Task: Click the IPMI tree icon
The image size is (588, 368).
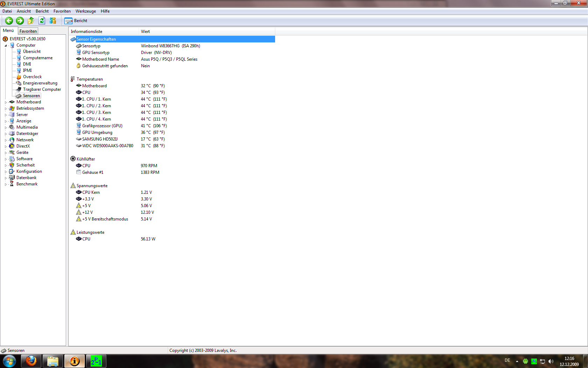Action: tap(19, 70)
